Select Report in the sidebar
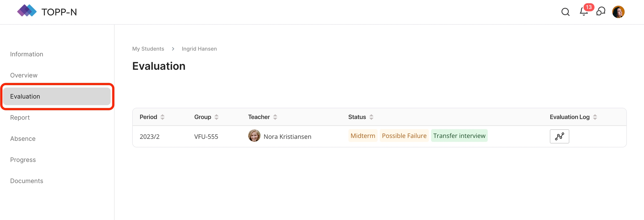This screenshot has height=220, width=644. click(20, 118)
